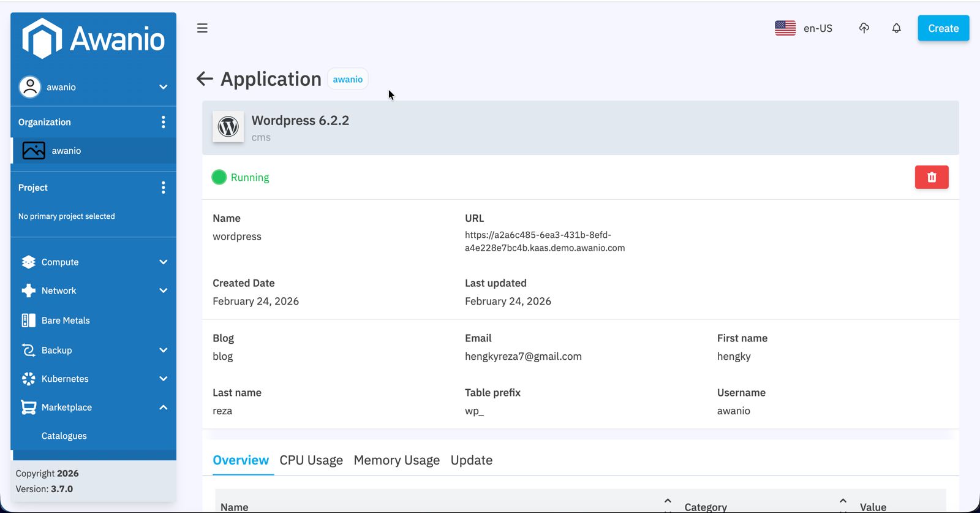This screenshot has height=513, width=980.
Task: Delete application with red trash button
Action: pos(931,177)
